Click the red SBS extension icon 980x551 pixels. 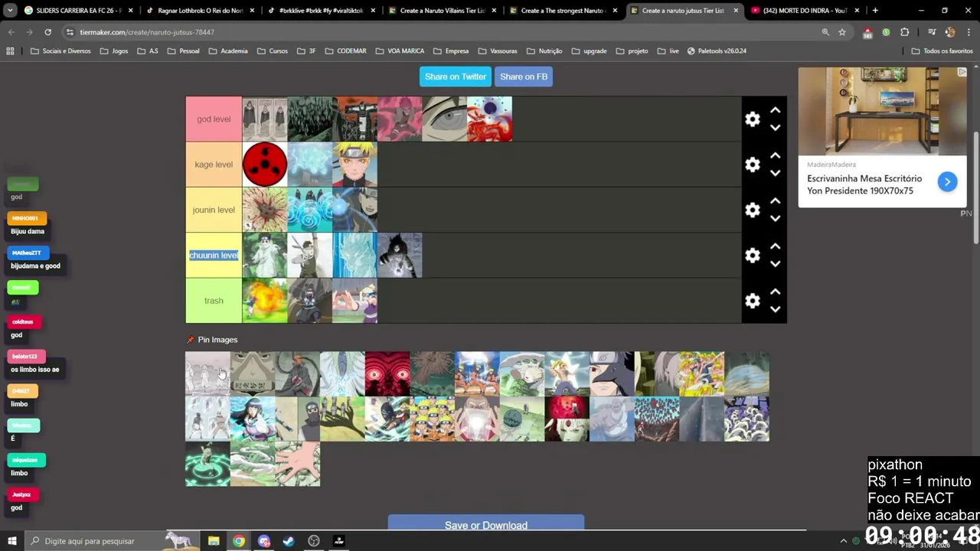(867, 32)
